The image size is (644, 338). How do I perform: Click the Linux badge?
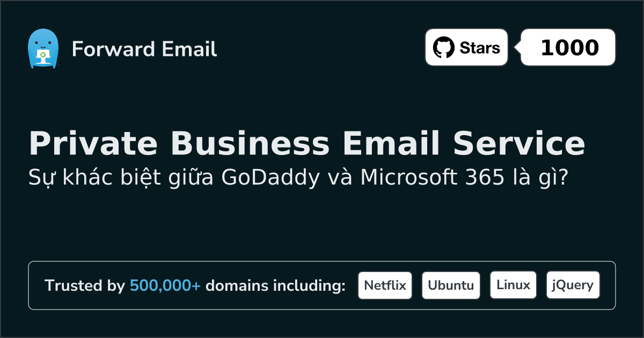[513, 285]
